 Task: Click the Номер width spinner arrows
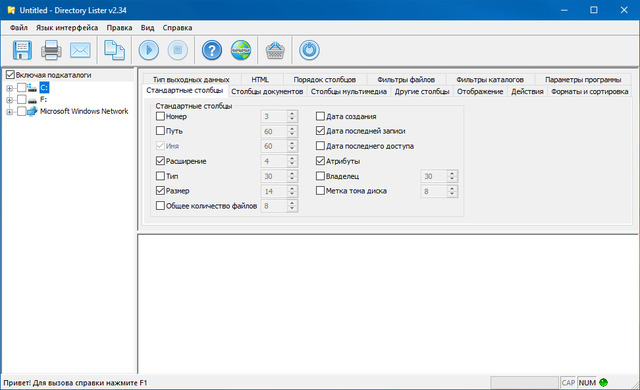tap(292, 116)
